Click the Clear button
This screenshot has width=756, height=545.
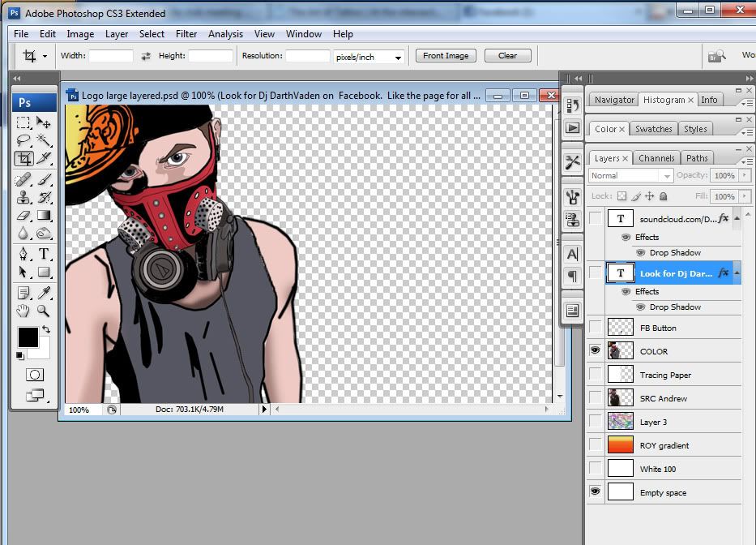coord(508,55)
